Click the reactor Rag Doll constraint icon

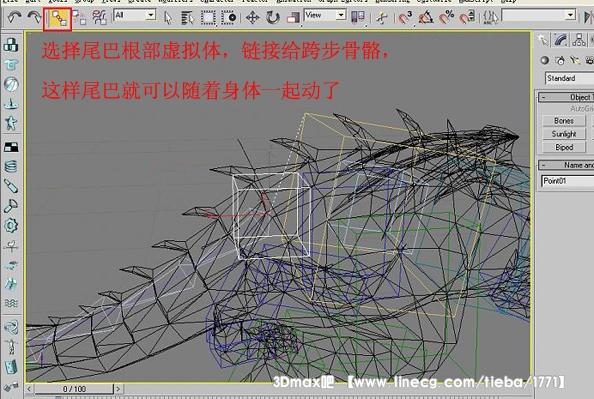click(11, 346)
